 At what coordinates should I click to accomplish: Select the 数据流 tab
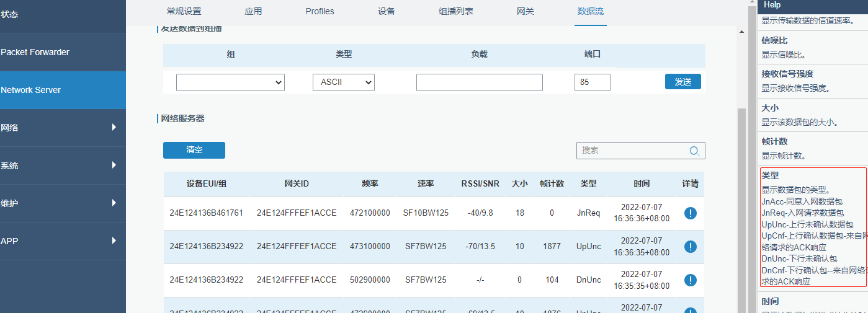pos(591,11)
